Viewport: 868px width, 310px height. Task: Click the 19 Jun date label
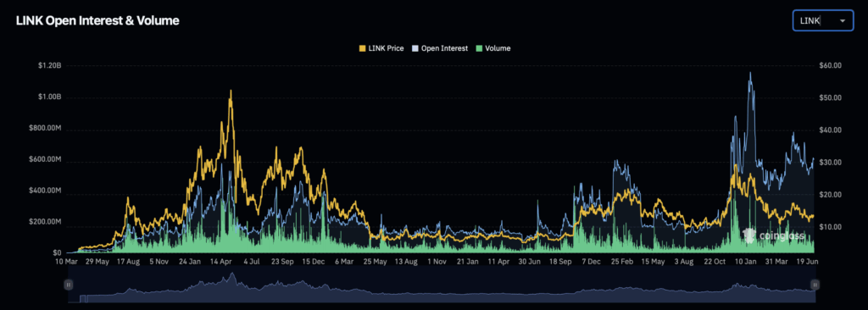pos(807,261)
